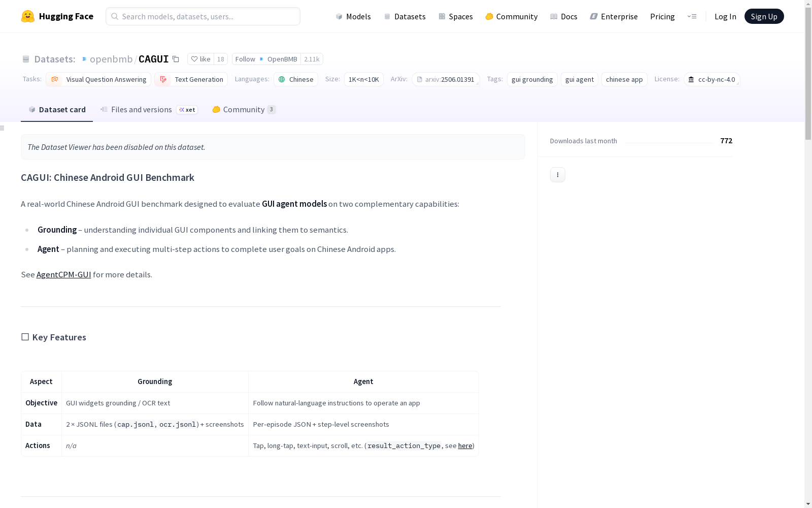Click the Visual Question Answering task icon
Screen dimensions: 812x508
55,79
